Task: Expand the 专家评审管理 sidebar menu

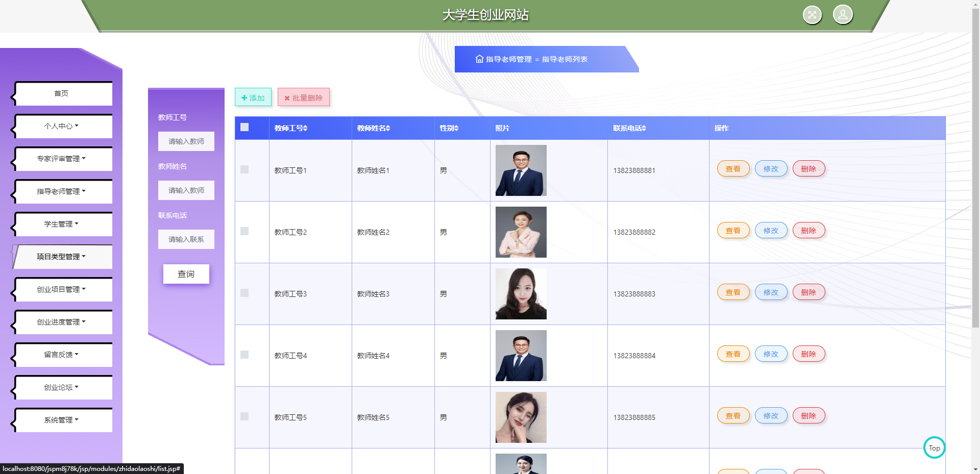Action: tap(62, 159)
